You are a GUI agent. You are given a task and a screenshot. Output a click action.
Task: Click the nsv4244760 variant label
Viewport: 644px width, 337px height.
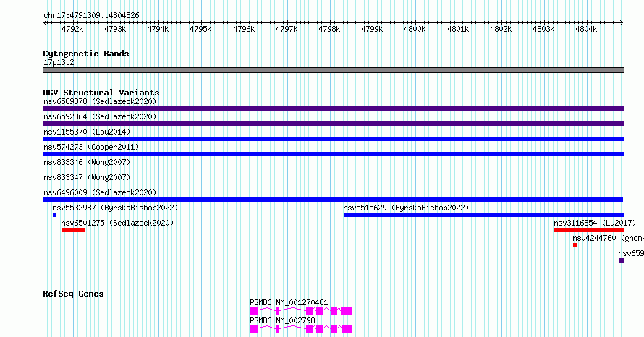click(609, 238)
